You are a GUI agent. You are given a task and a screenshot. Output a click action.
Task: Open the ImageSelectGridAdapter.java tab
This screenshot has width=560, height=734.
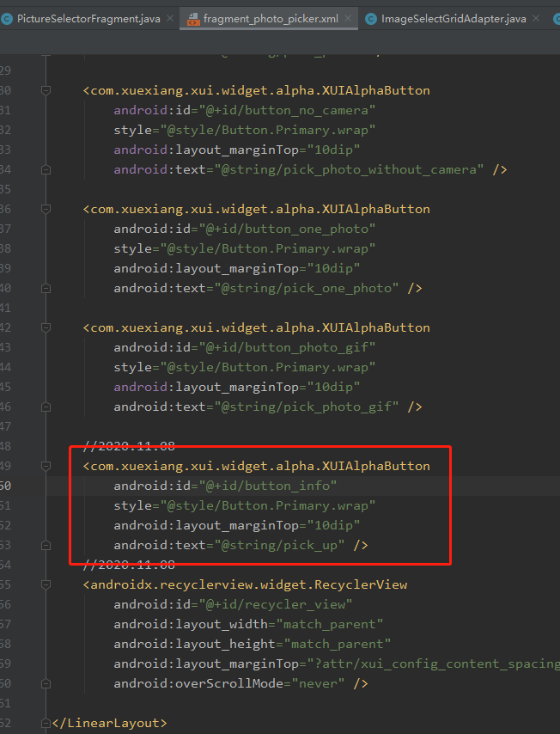tap(453, 19)
